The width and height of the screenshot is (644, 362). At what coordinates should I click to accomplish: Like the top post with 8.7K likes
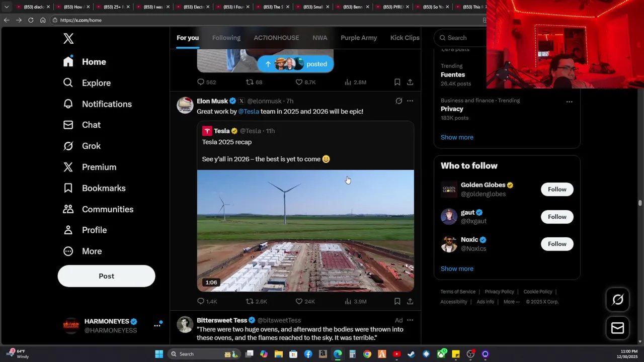pyautogui.click(x=305, y=82)
